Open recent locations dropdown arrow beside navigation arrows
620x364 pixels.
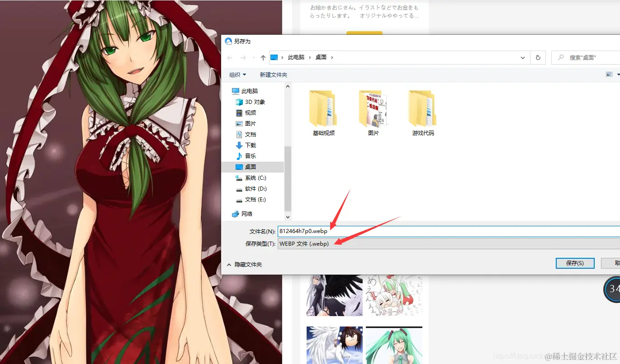254,58
